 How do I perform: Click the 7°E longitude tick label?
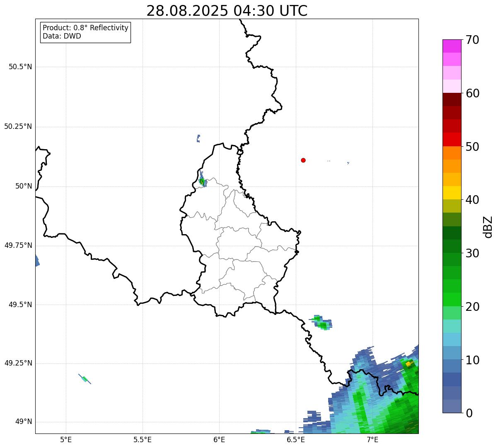[x=372, y=440]
